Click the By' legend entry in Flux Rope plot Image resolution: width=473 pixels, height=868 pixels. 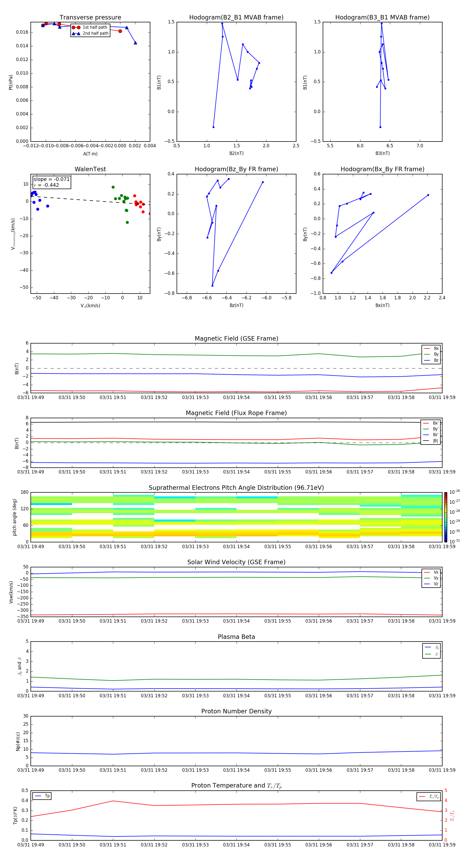point(431,429)
